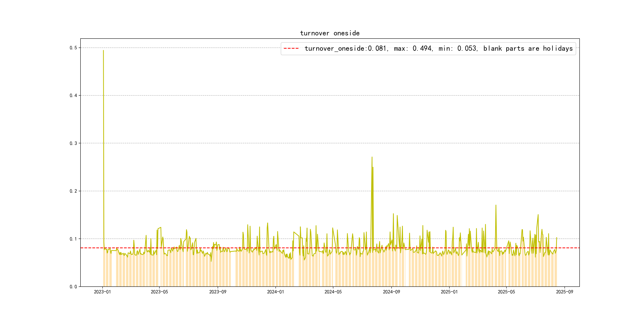Click the spike peak near 2024-08 above 0.25
This screenshot has width=644, height=322.
point(372,157)
